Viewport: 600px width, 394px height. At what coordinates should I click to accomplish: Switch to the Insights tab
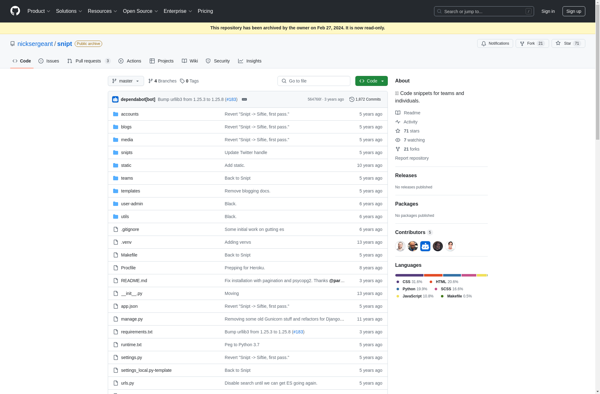point(249,61)
